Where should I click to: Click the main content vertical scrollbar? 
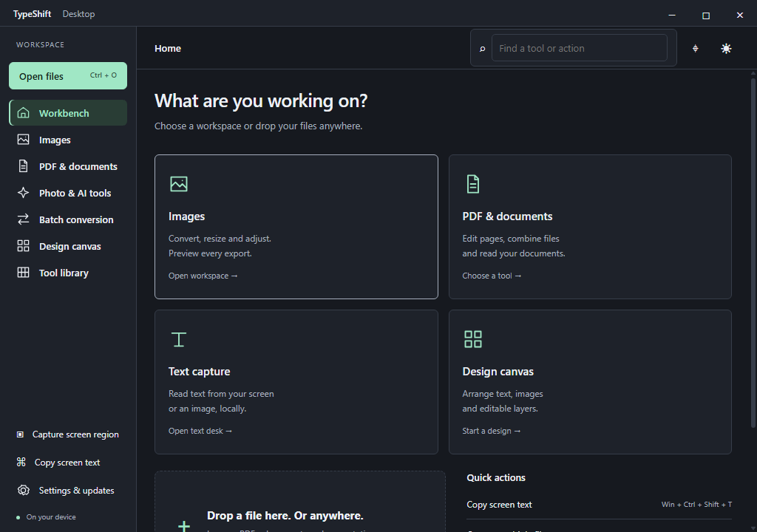tap(753, 251)
